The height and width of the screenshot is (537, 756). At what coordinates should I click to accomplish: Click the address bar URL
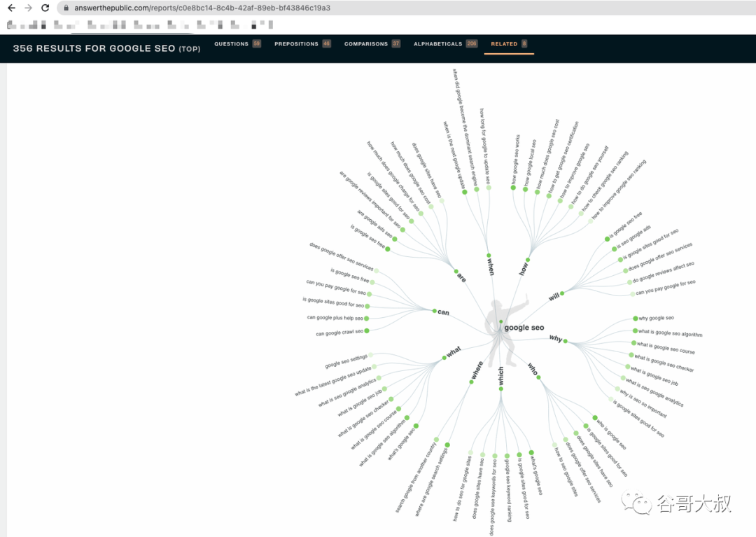pos(202,8)
